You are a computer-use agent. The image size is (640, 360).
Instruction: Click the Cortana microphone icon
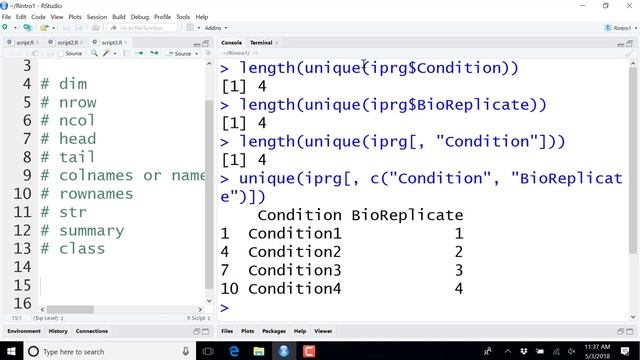[x=186, y=351]
